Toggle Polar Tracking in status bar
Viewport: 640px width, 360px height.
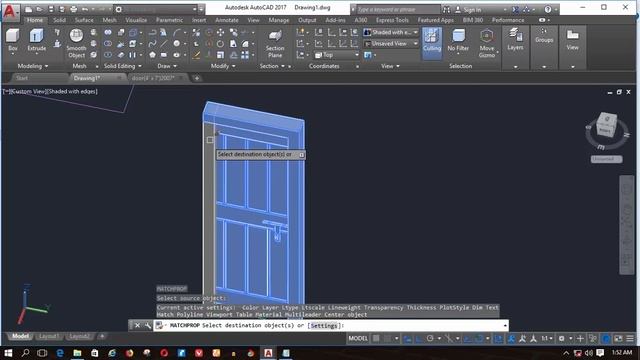(430, 338)
